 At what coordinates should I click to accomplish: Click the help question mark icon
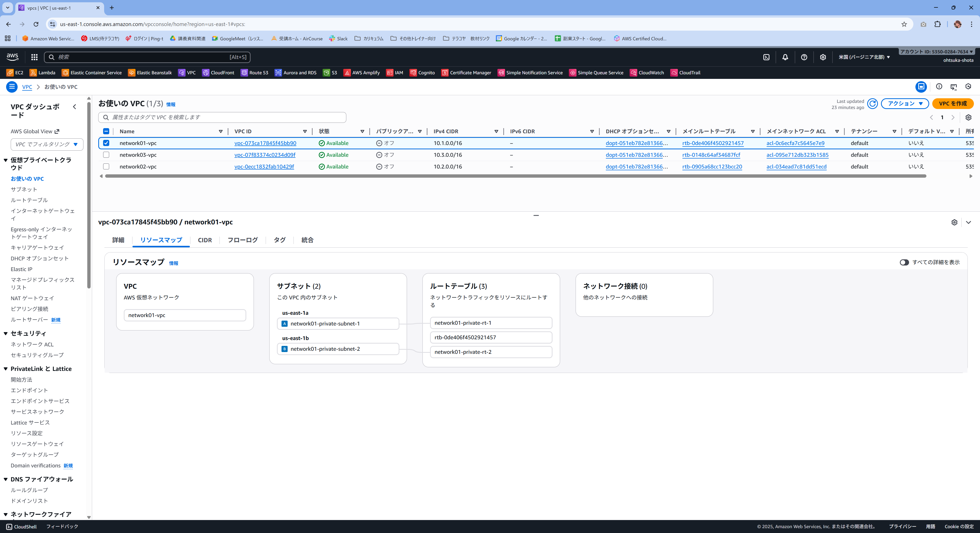(x=804, y=57)
